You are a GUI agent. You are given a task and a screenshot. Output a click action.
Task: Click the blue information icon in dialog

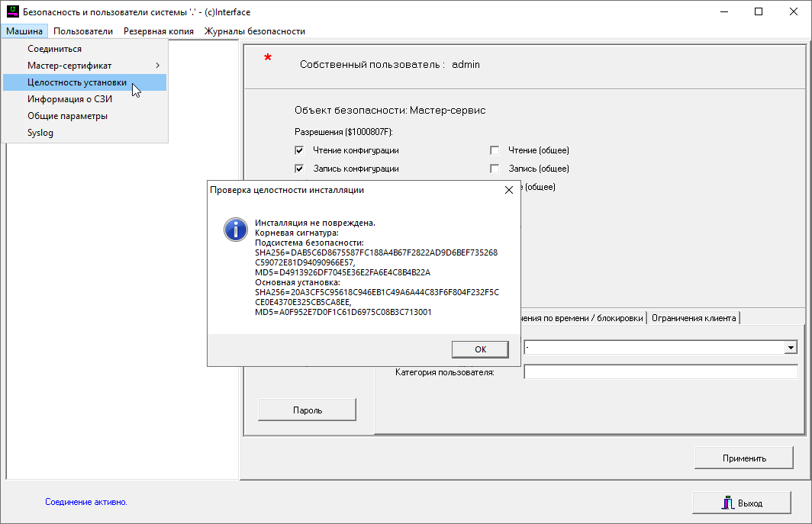pyautogui.click(x=235, y=229)
